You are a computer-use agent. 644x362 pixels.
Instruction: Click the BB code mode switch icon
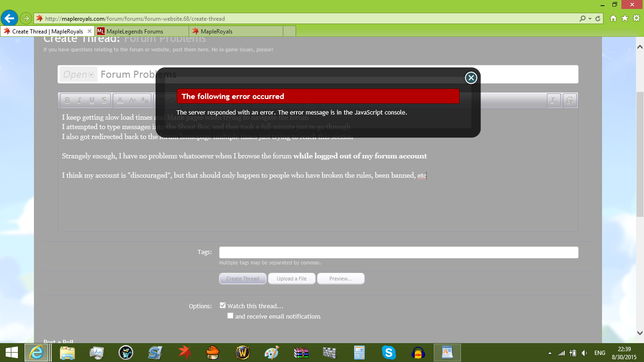[x=570, y=100]
